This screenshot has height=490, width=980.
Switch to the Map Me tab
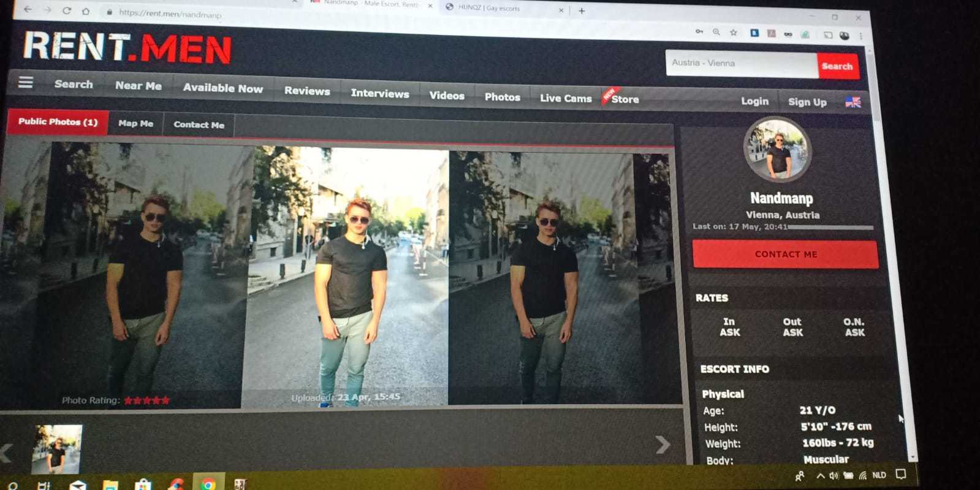[135, 123]
